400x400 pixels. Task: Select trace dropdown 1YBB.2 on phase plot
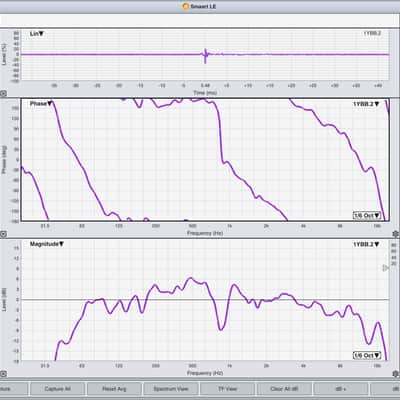[x=366, y=104]
